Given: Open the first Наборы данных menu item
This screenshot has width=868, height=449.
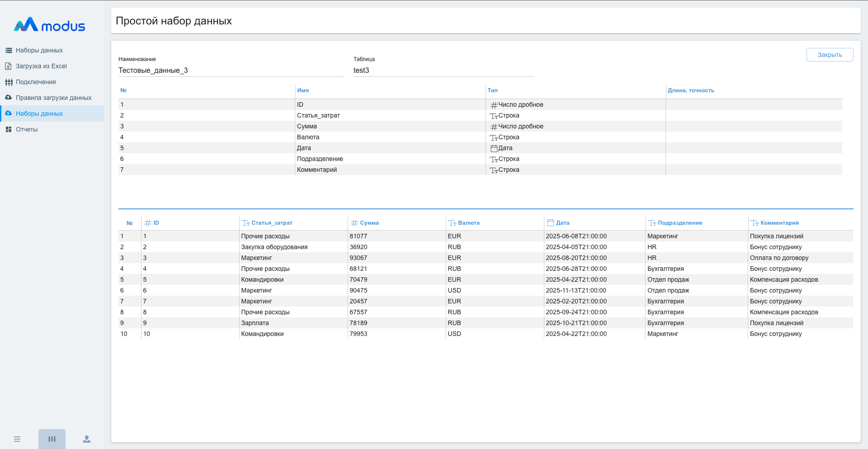Looking at the screenshot, I should pos(39,50).
